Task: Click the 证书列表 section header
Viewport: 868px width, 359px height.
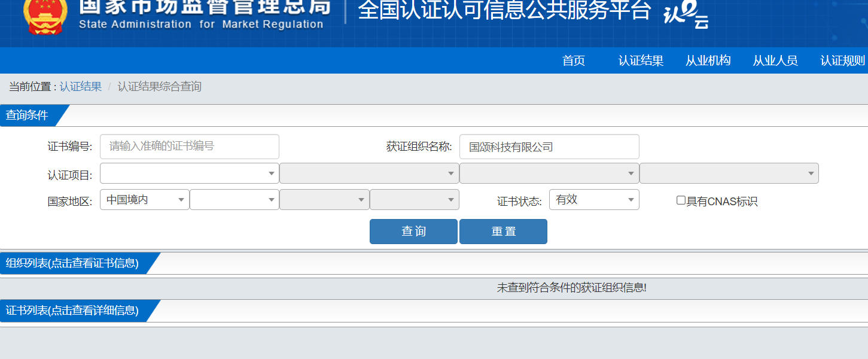Action: 72,311
